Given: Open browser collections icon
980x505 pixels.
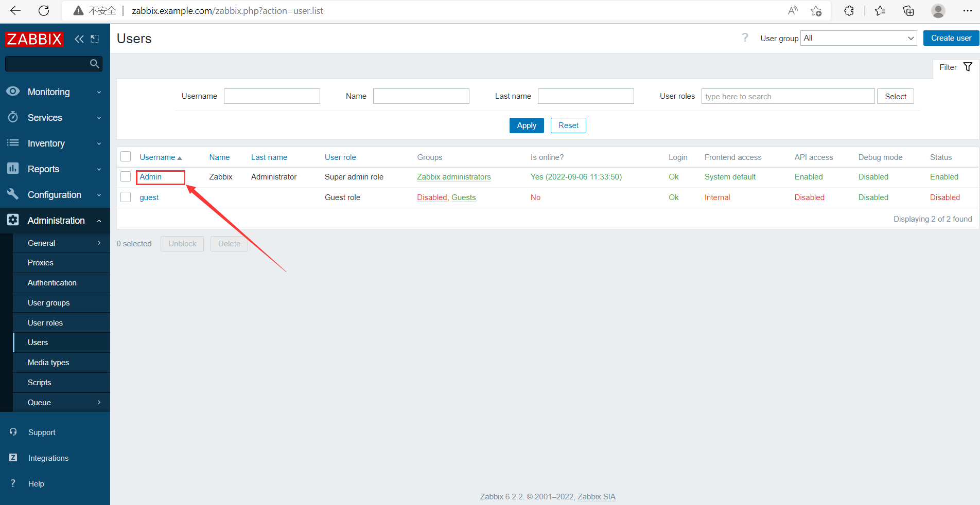Looking at the screenshot, I should [908, 11].
